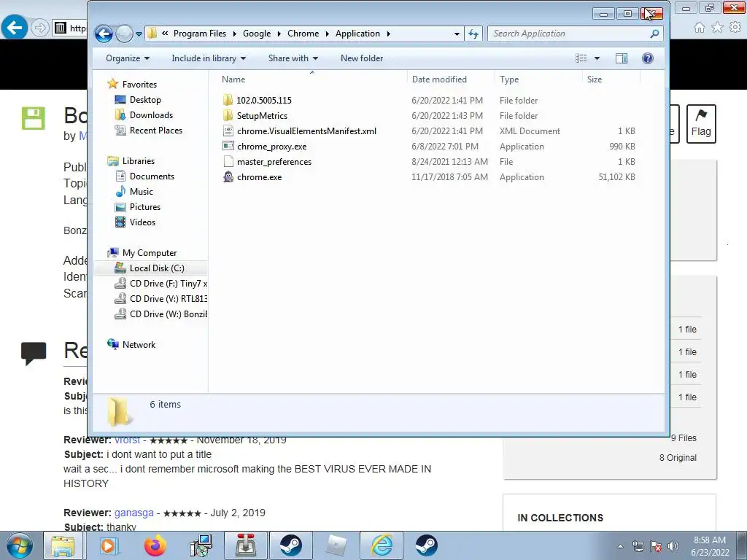Open CD Drive (V:) RTL813
The width and height of the screenshot is (747, 560).
click(x=169, y=298)
